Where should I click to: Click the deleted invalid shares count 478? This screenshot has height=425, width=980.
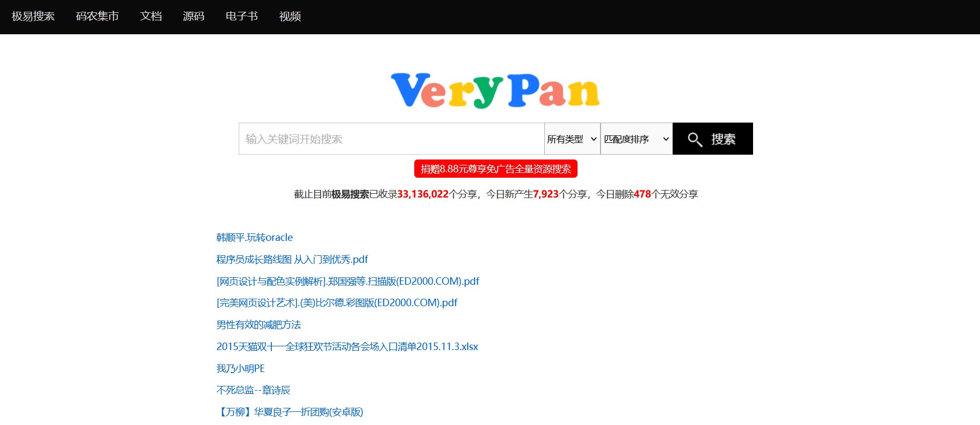[642, 194]
